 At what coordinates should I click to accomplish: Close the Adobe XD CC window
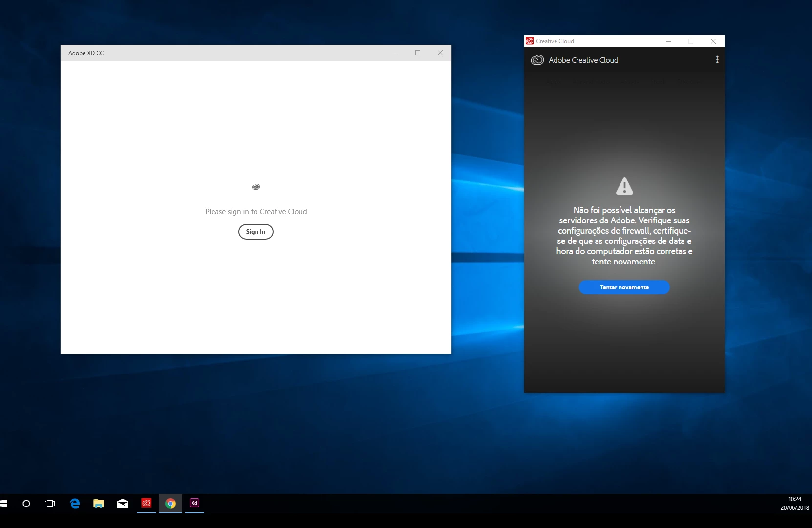[440, 53]
